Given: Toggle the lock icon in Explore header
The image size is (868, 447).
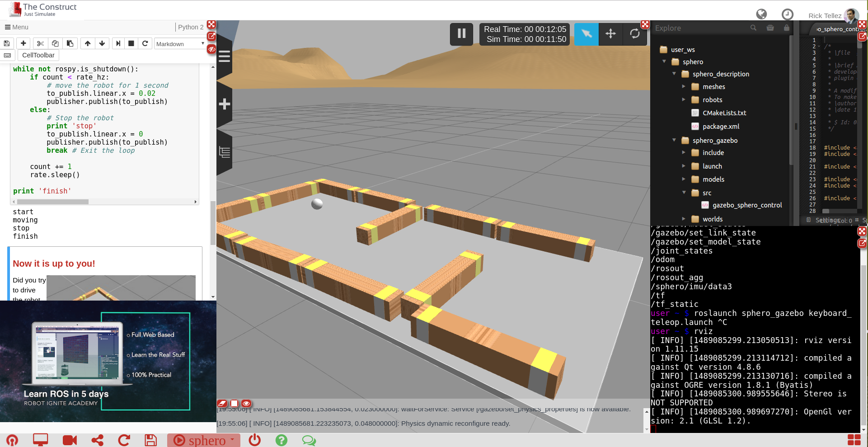Looking at the screenshot, I should pos(787,28).
